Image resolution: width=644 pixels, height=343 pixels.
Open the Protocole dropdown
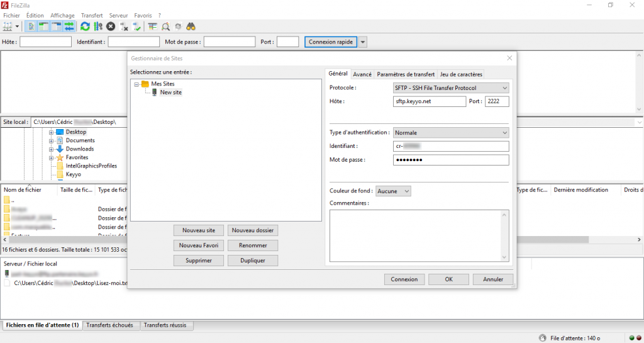[x=451, y=88]
